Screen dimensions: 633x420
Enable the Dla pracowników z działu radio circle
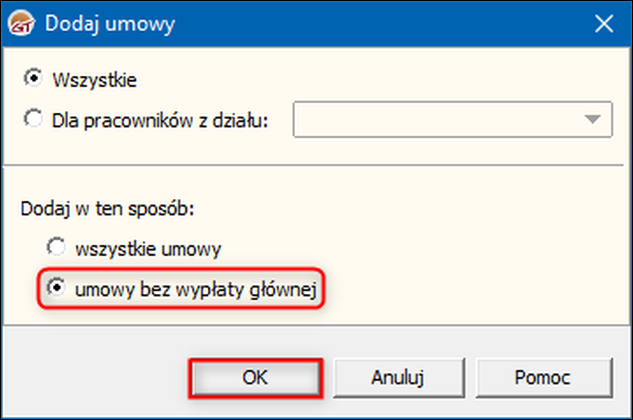32,120
